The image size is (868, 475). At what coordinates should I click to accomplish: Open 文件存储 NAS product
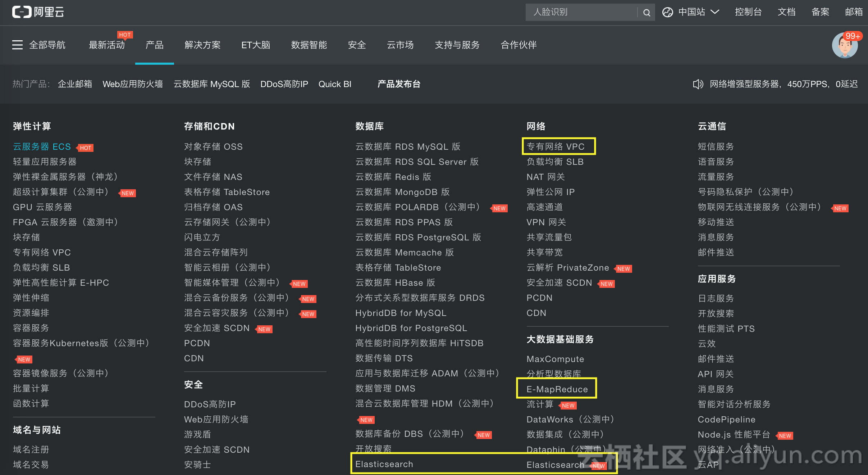tap(213, 177)
